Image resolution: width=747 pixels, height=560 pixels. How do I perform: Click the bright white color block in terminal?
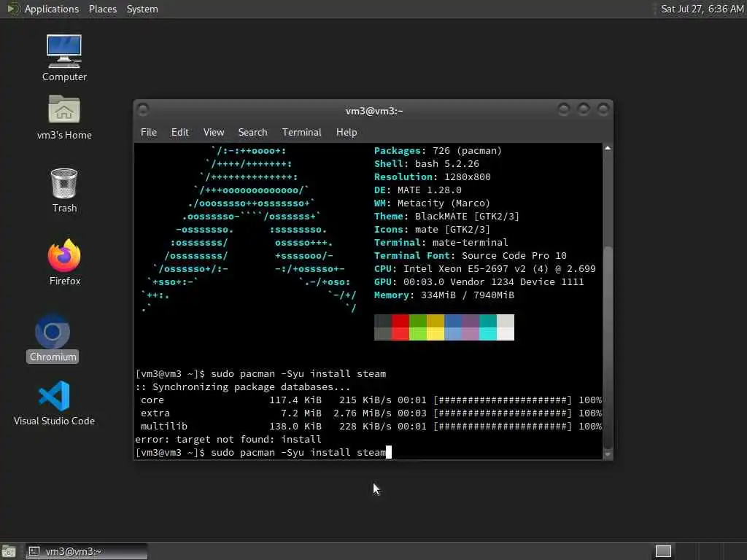pyautogui.click(x=506, y=334)
